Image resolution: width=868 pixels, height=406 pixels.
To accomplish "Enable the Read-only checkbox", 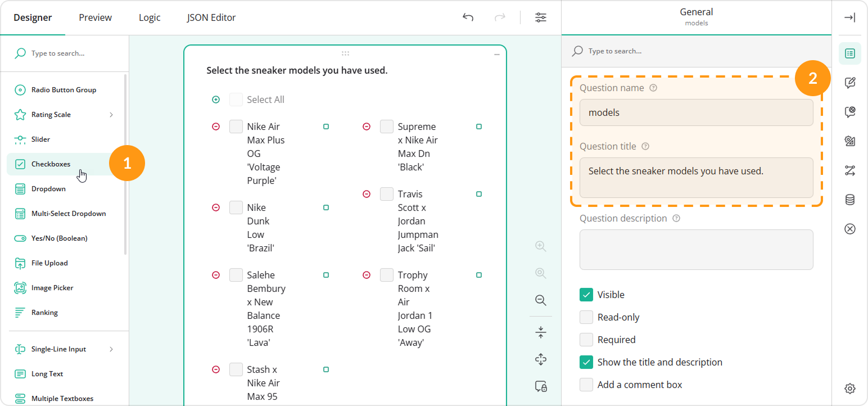I will click(586, 317).
